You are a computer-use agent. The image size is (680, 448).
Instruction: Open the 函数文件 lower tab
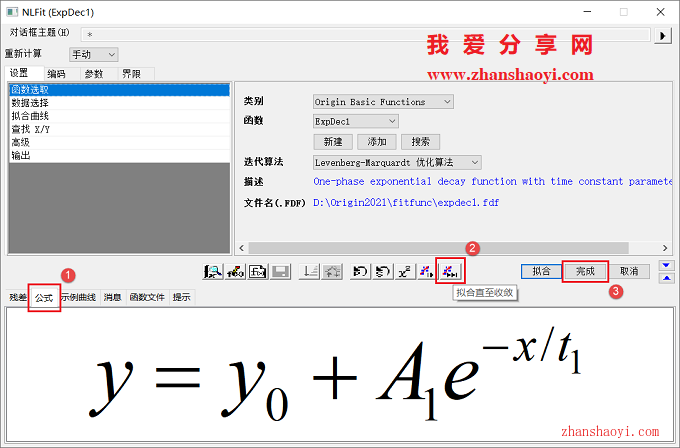click(x=147, y=298)
